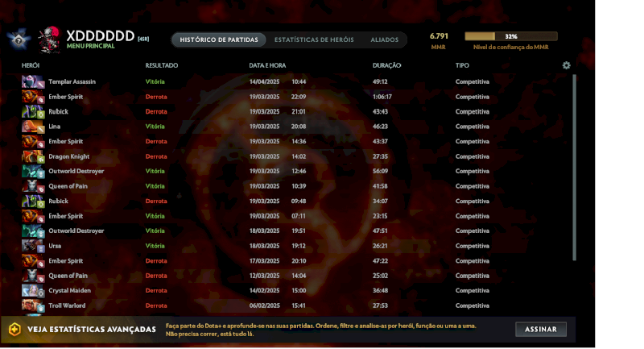Click Outworld Destroyer portrait at 12:46
The width and height of the screenshot is (644, 349).
pos(33,171)
